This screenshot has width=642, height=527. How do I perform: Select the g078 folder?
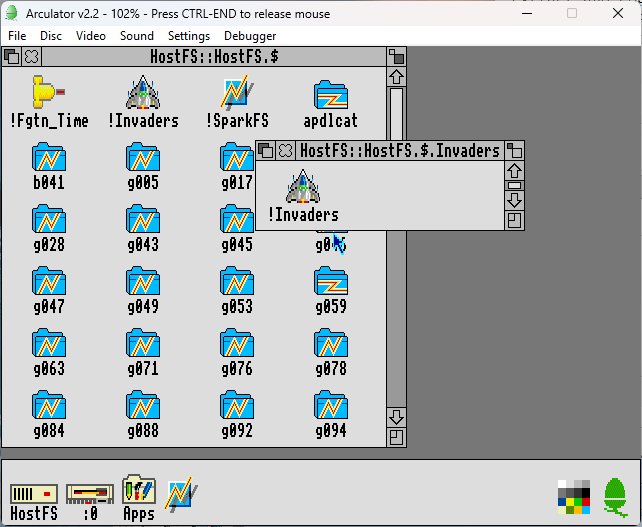pyautogui.click(x=331, y=353)
